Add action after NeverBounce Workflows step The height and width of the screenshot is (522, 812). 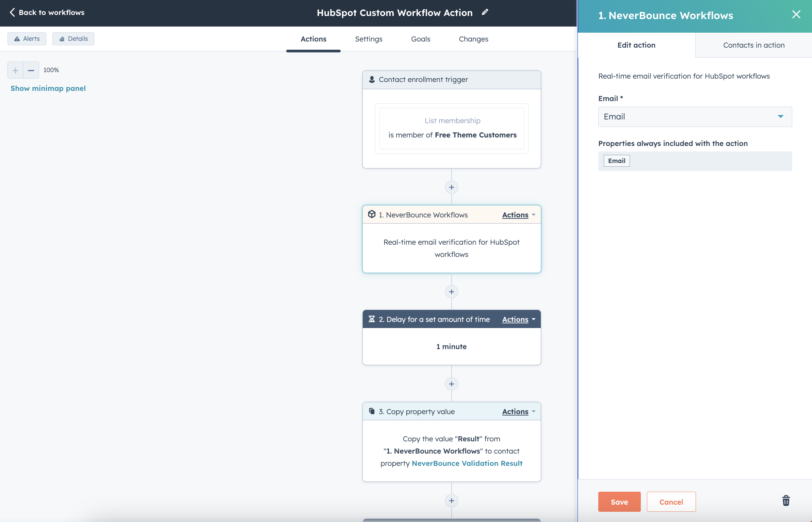[451, 292]
